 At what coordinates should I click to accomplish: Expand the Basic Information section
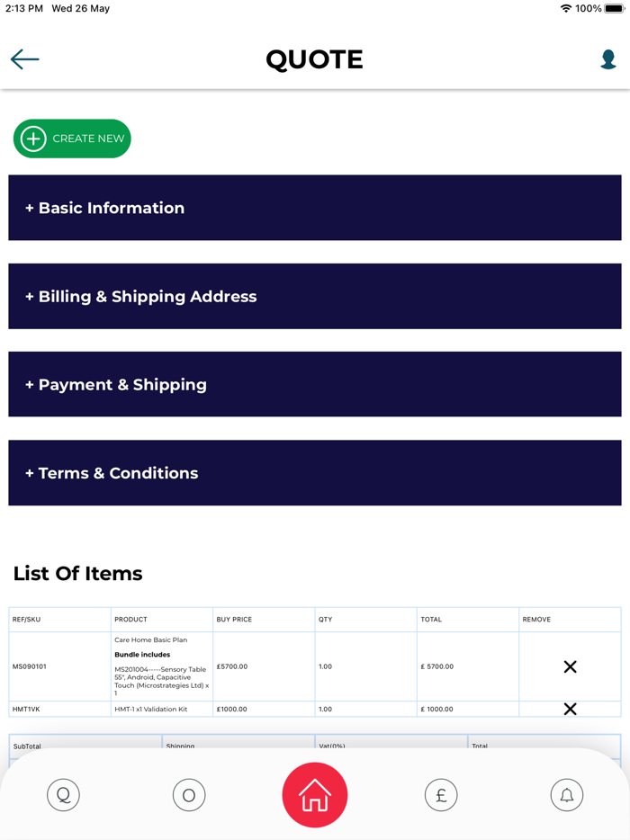tap(314, 208)
